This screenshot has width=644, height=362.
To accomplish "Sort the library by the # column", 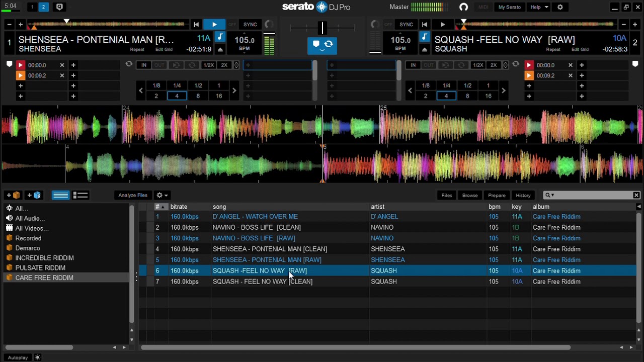I will point(160,207).
